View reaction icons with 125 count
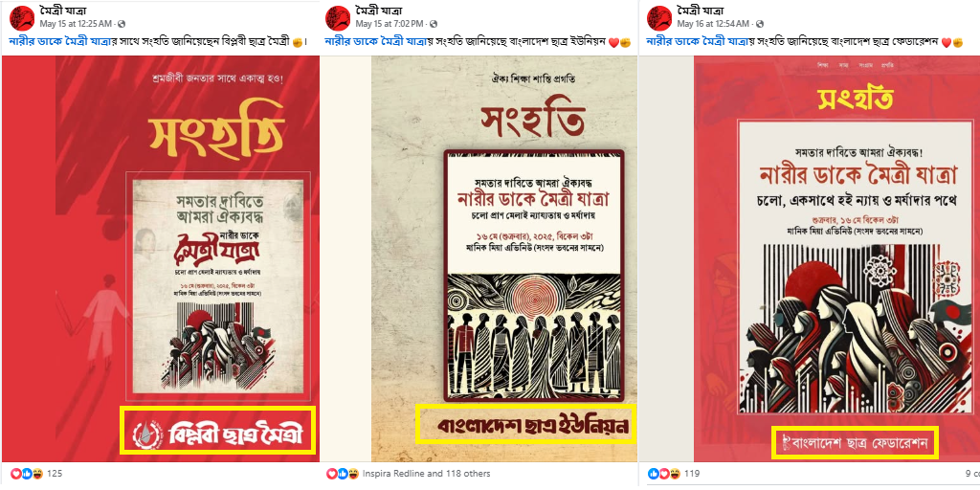 (27, 474)
